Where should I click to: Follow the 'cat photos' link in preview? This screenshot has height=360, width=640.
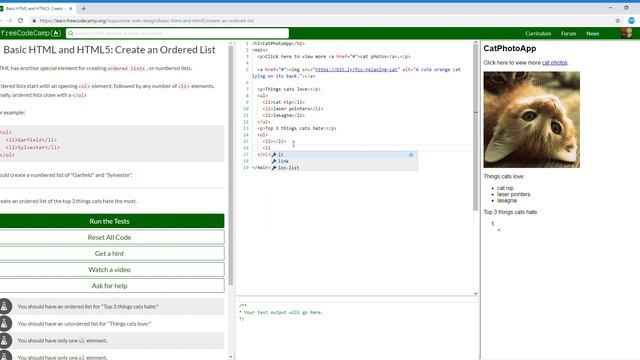[x=554, y=63]
